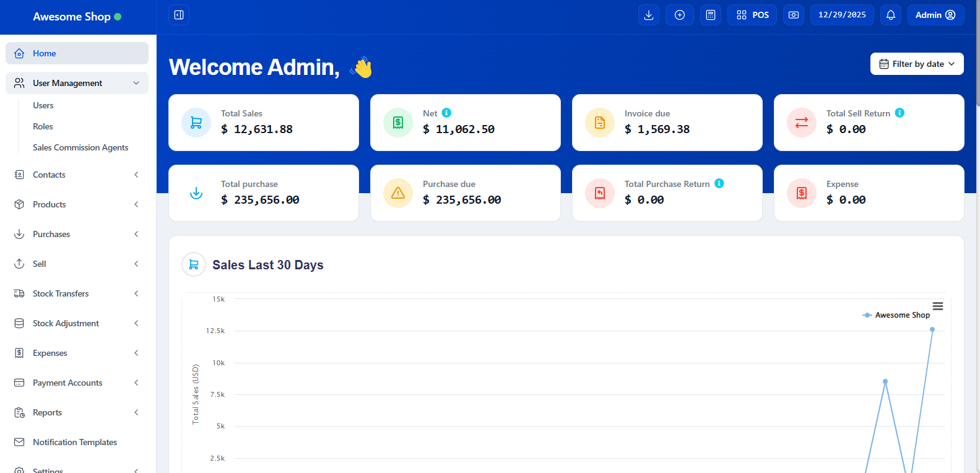Open the Filter by date dropdown
The height and width of the screenshot is (473, 980).
click(x=916, y=64)
